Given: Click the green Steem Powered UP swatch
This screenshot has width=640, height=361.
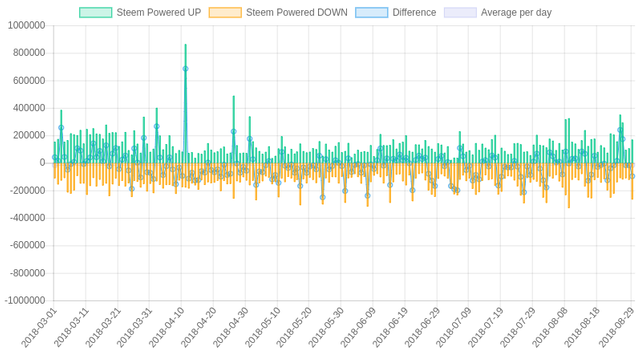Looking at the screenshot, I should (96, 13).
